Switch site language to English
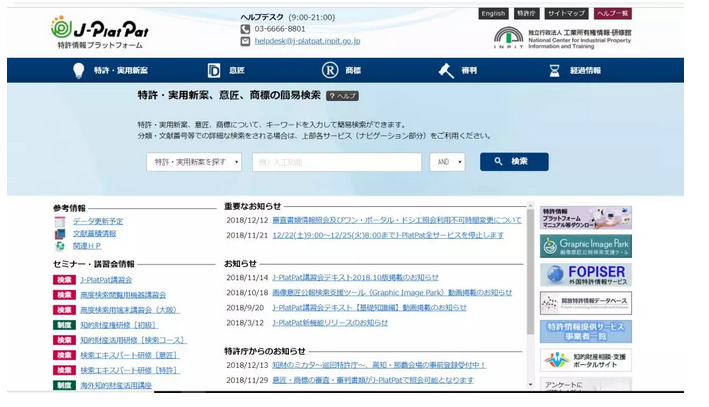709x407 pixels. point(493,14)
